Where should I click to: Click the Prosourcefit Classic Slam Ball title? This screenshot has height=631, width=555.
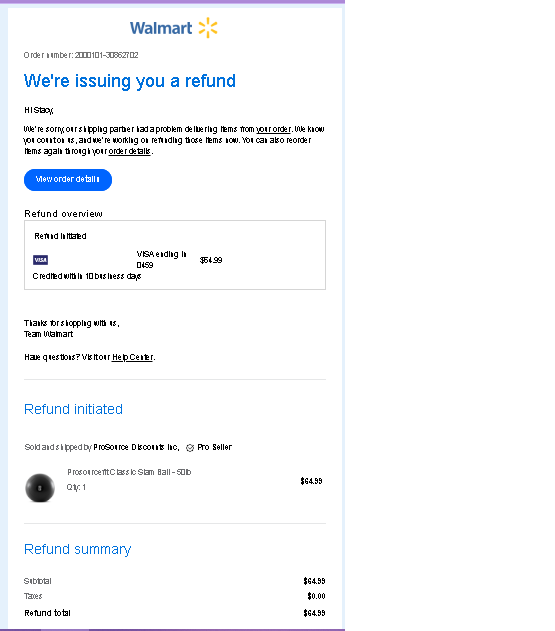pyautogui.click(x=129, y=472)
